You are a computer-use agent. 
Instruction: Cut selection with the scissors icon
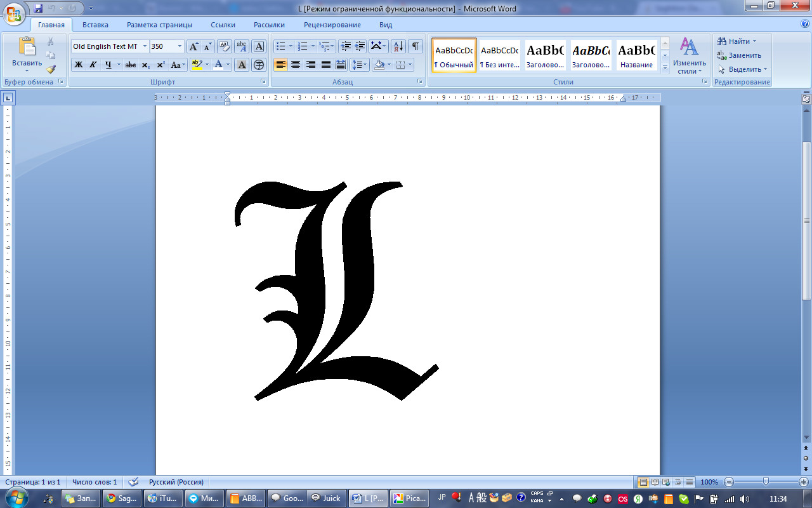[51, 41]
